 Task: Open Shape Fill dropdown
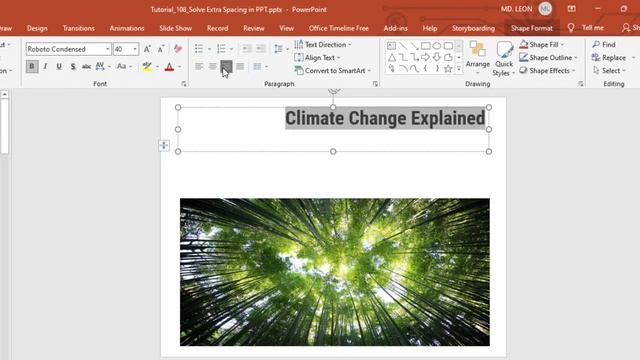tap(542, 44)
